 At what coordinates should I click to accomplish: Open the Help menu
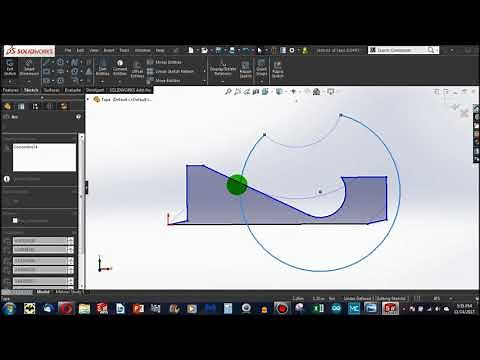tap(160, 50)
